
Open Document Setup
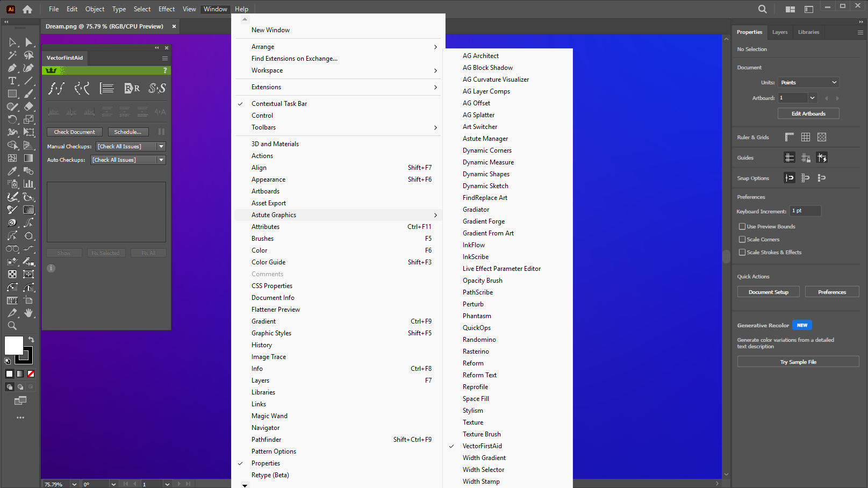pos(769,292)
